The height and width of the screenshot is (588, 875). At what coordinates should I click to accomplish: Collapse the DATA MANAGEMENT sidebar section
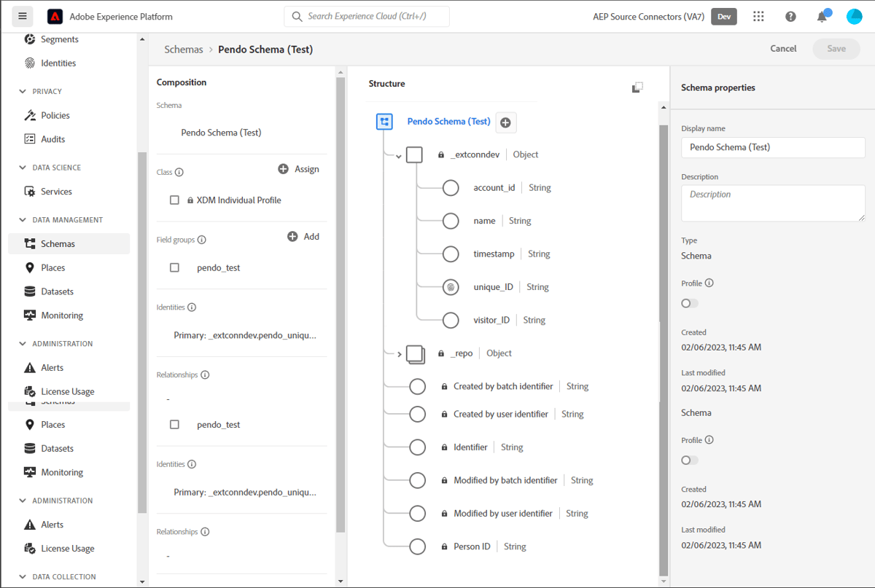pyautogui.click(x=22, y=219)
